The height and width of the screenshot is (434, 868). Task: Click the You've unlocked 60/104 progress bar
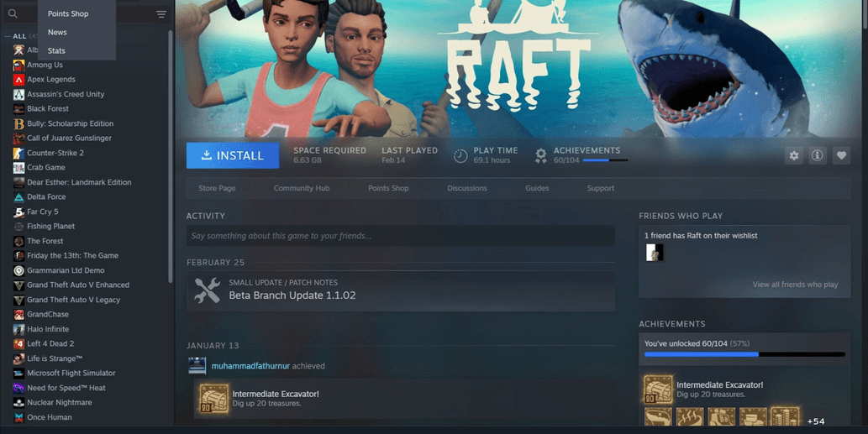[744, 354]
